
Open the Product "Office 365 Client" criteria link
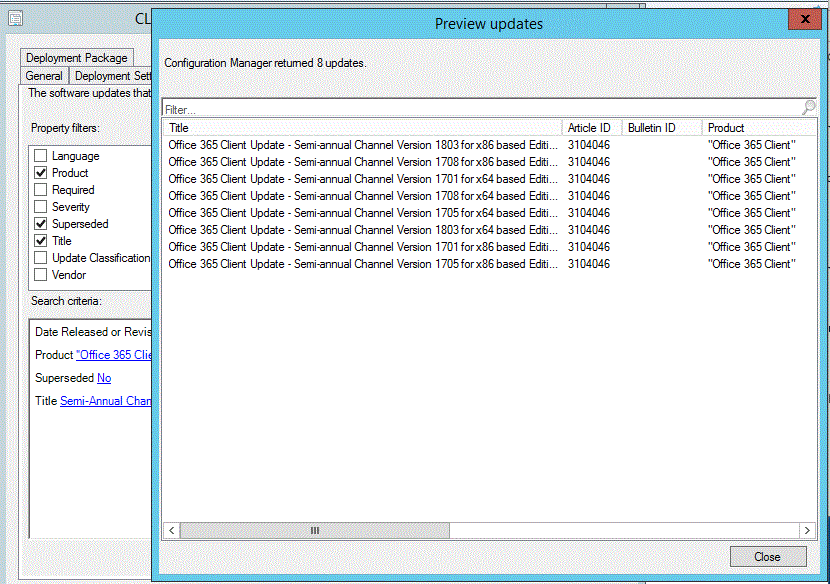click(x=114, y=355)
